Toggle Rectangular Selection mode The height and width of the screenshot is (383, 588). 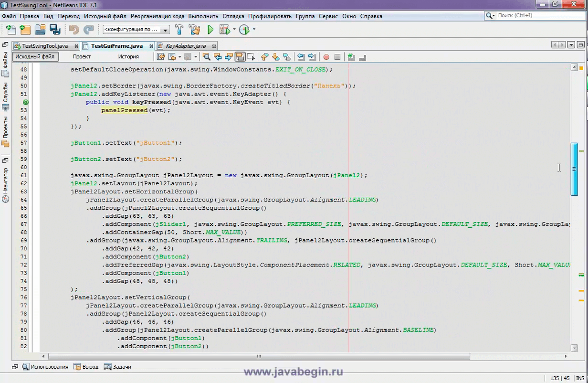click(x=251, y=57)
